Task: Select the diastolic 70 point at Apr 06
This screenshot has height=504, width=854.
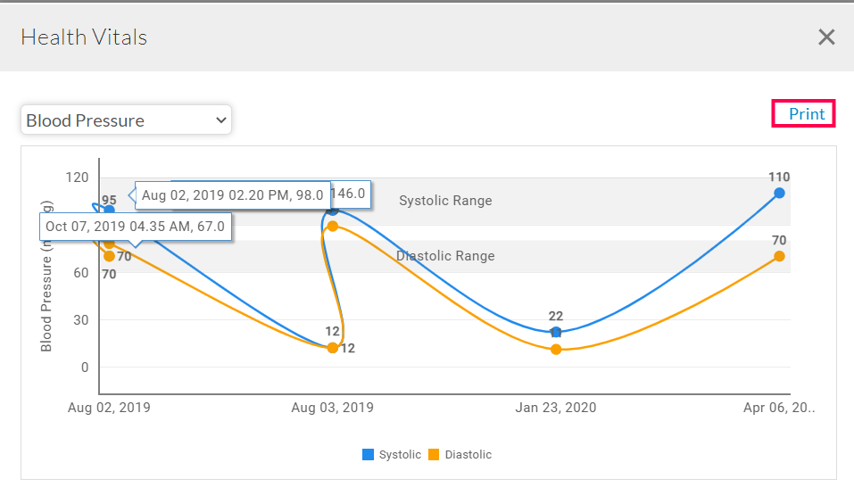Action: click(779, 256)
